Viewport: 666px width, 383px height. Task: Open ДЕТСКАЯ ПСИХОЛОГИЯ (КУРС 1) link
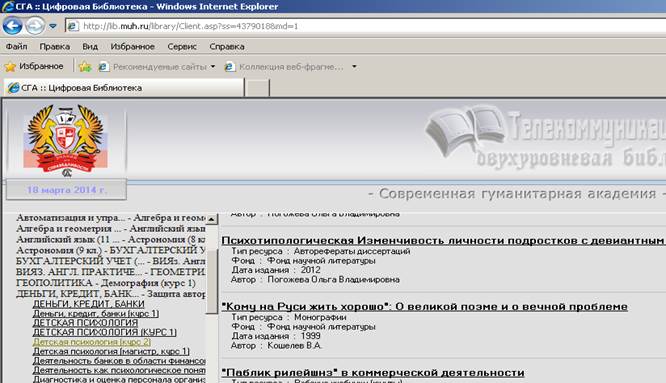point(104,332)
